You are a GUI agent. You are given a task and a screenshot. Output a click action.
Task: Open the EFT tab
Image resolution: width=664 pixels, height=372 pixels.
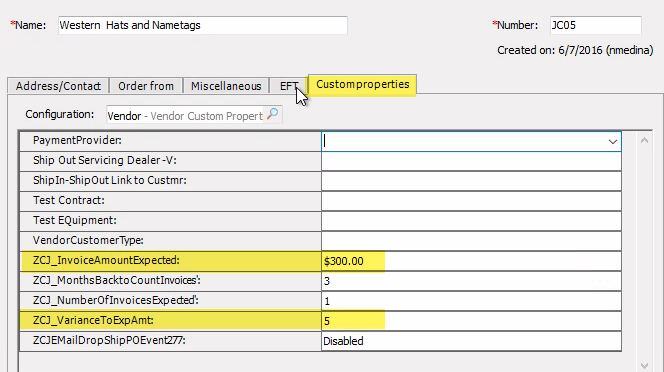pos(288,86)
